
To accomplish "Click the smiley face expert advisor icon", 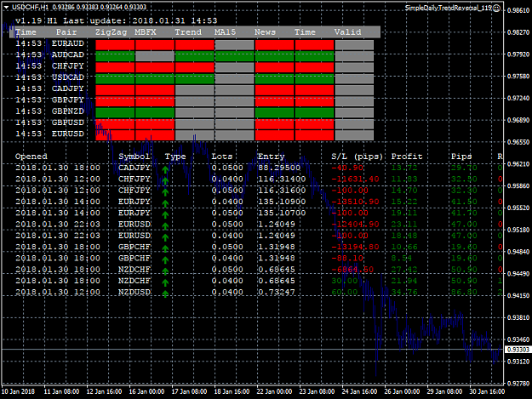I will [x=496, y=9].
